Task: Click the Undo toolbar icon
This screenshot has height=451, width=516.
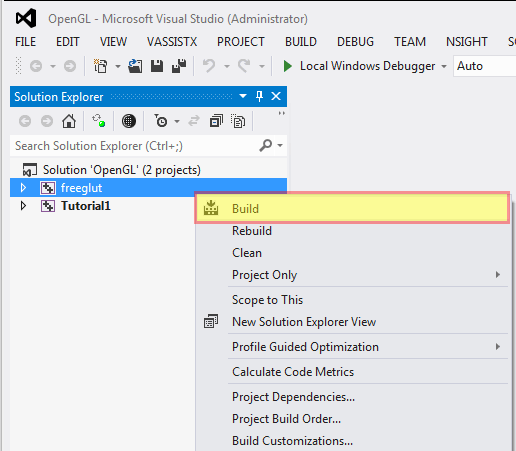Action: click(x=209, y=66)
